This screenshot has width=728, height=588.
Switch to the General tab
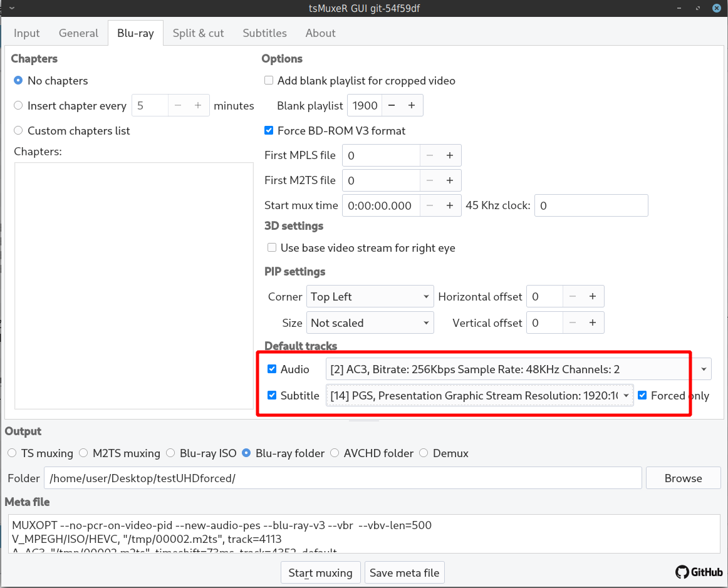click(x=78, y=33)
